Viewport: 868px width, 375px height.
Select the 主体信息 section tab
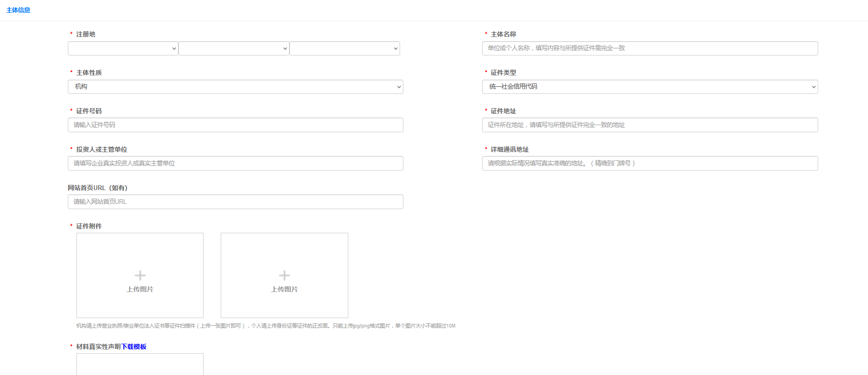18,10
